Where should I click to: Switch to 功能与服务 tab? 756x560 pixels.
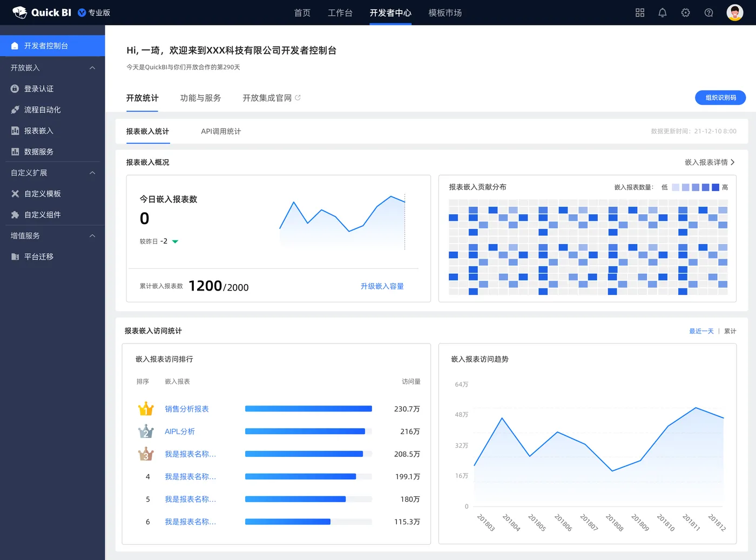[200, 98]
